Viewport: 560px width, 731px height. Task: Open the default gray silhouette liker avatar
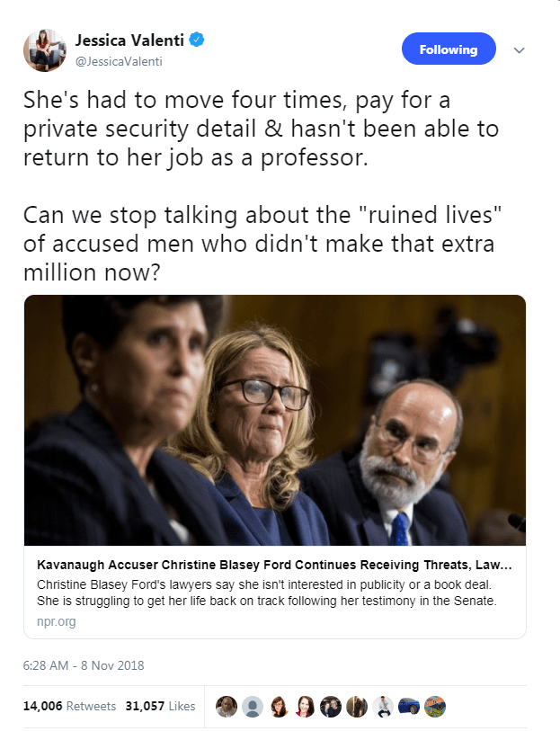[x=253, y=707]
